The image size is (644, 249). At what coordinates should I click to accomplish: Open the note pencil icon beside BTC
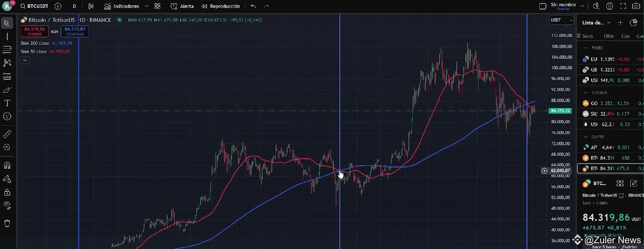tap(634, 183)
